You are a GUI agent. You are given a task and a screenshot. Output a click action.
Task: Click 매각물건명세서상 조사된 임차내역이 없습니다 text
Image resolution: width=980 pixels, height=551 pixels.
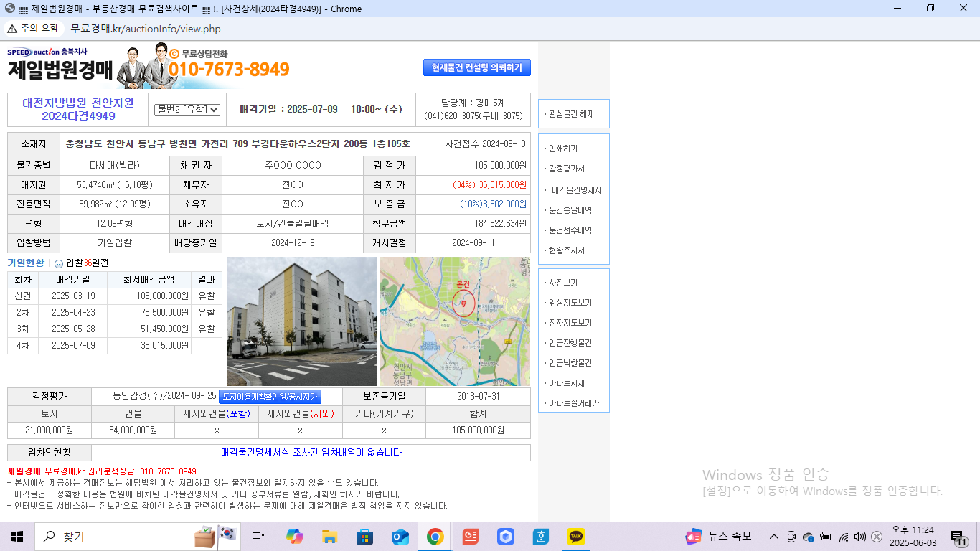pos(311,453)
